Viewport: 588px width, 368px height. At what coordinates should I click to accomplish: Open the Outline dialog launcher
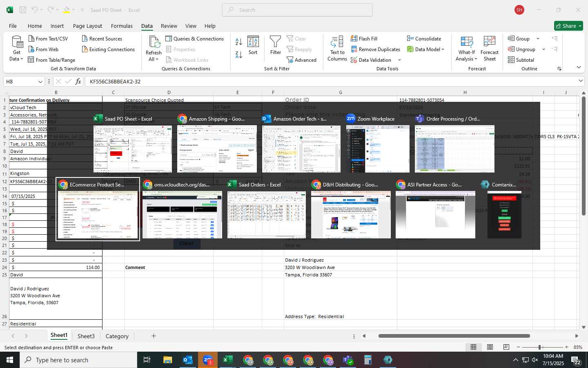(559, 69)
